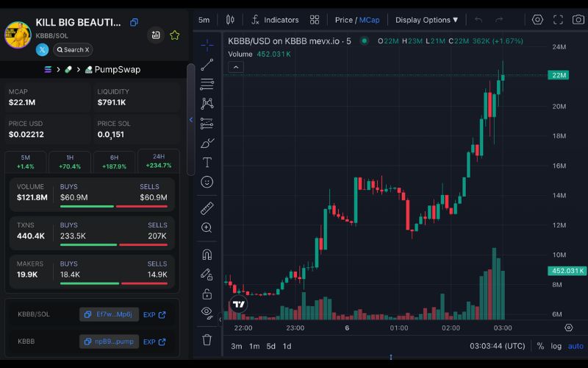Select the zoom in tool
The height and width of the screenshot is (368, 588).
207,228
